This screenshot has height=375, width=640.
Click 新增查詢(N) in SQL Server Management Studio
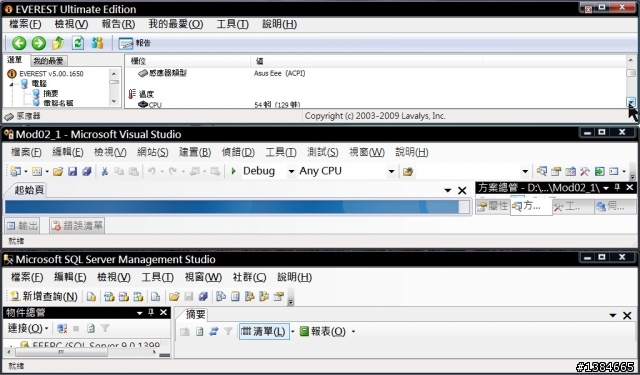coord(43,297)
